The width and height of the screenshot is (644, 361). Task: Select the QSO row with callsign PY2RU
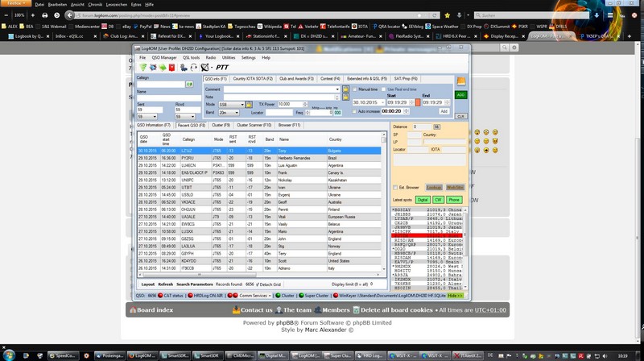coord(259,158)
